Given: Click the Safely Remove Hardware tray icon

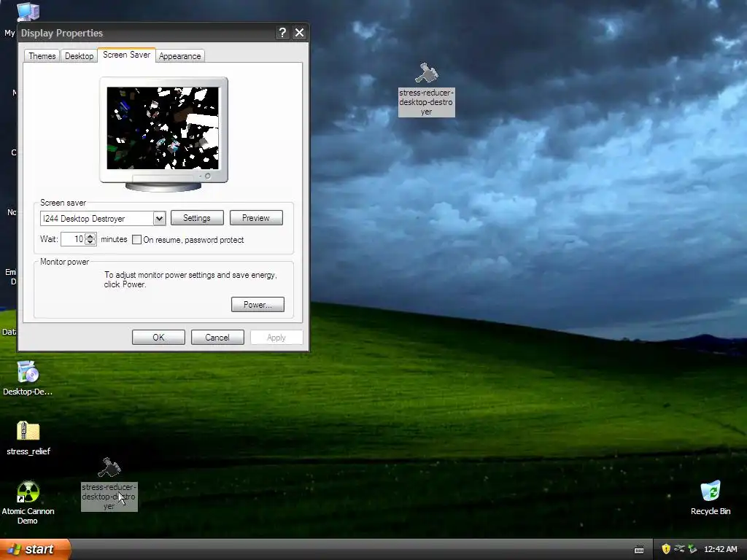Looking at the screenshot, I should [679, 549].
